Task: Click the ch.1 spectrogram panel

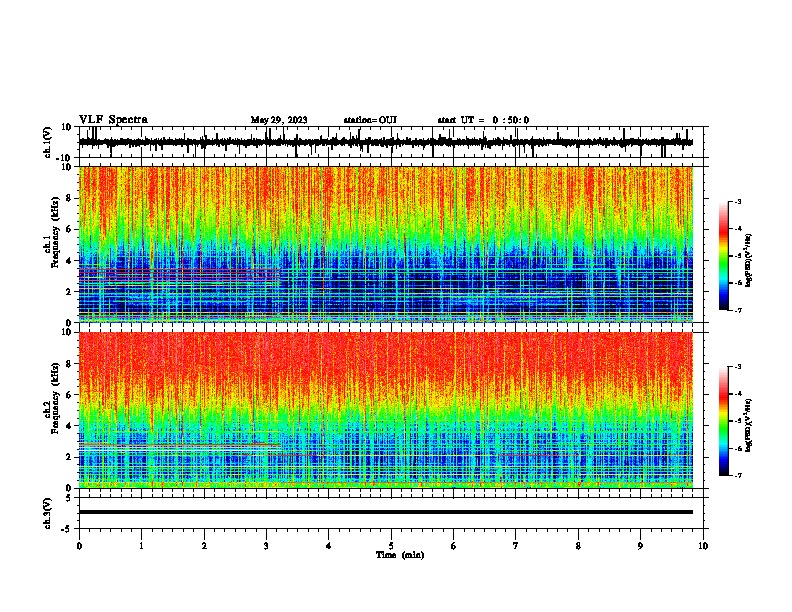Action: click(x=385, y=244)
